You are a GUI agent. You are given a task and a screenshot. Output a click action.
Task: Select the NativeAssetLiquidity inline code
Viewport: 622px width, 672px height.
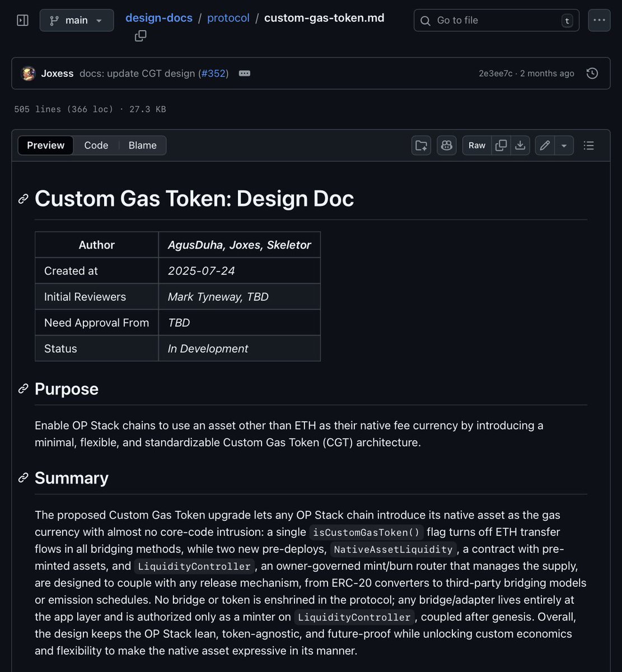[393, 549]
